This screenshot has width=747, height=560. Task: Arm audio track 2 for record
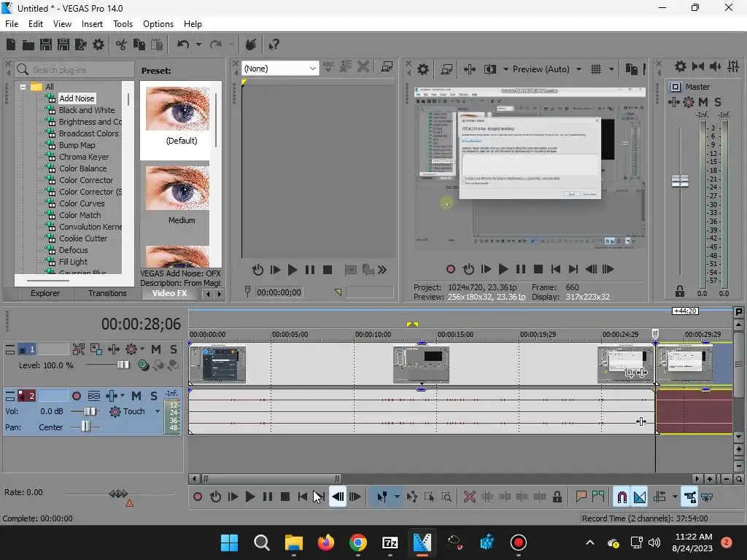pyautogui.click(x=76, y=396)
